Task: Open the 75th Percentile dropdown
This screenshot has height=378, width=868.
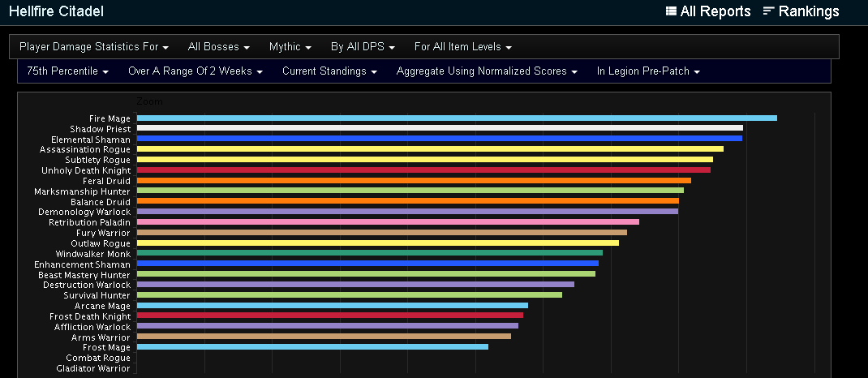Action: tap(67, 71)
